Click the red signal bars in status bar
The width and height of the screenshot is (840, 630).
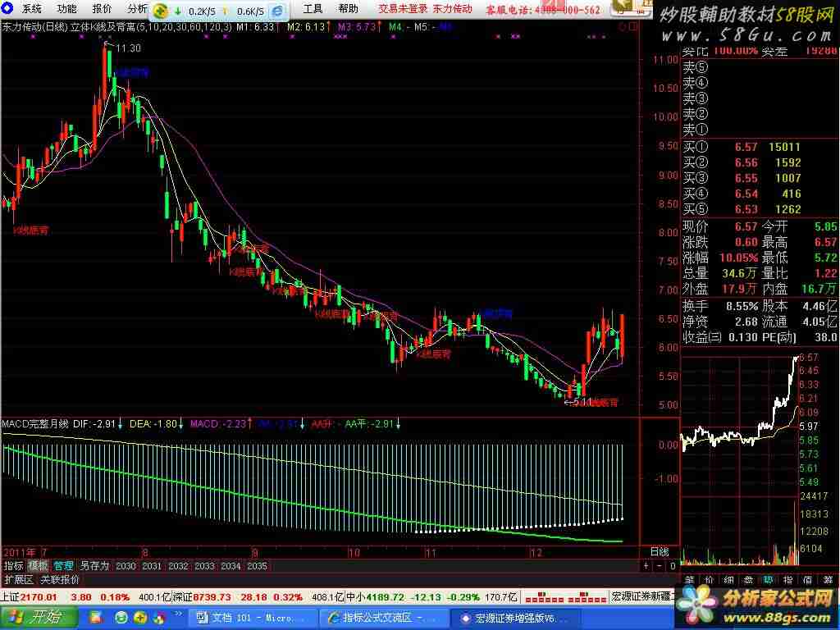pos(565,598)
